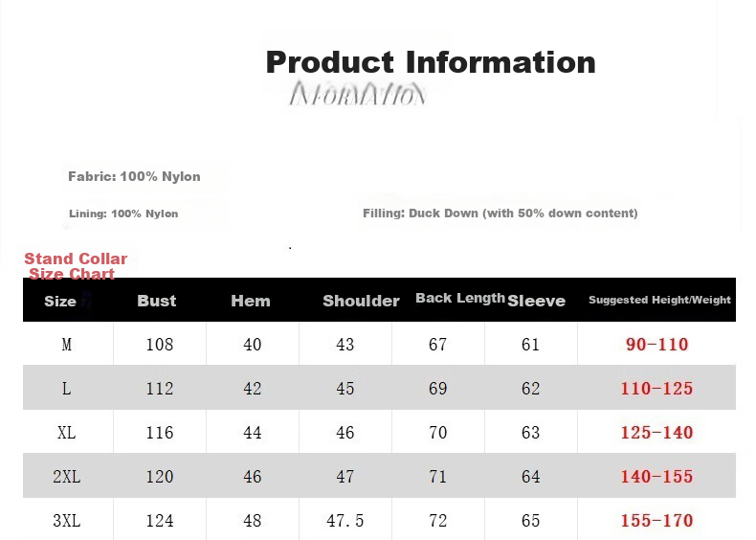Click the 3XL size row label
Viewport: 756px width, 540px height.
click(67, 521)
